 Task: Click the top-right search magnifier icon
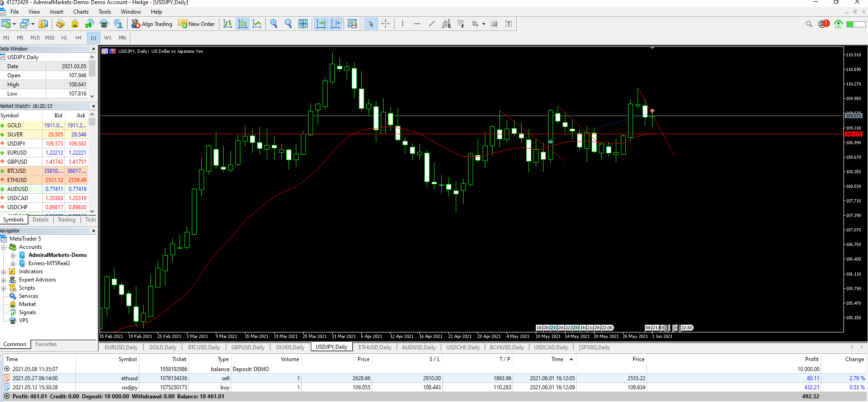[x=809, y=24]
